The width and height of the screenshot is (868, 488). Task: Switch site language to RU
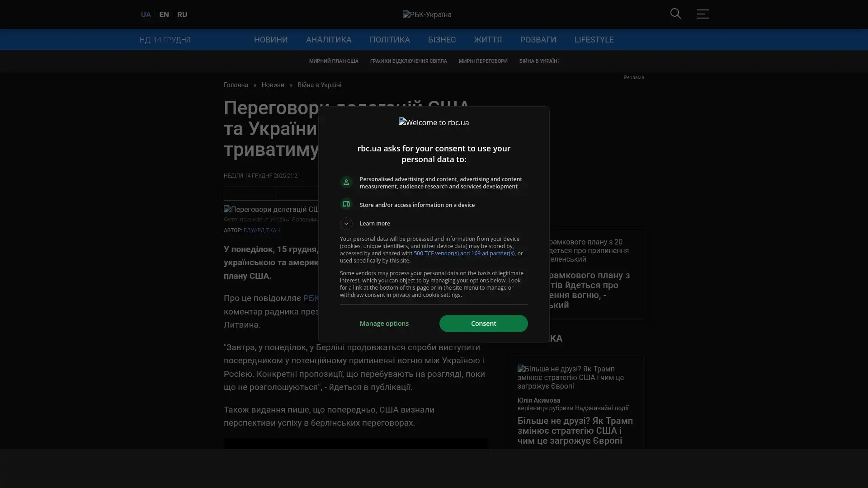point(182,14)
